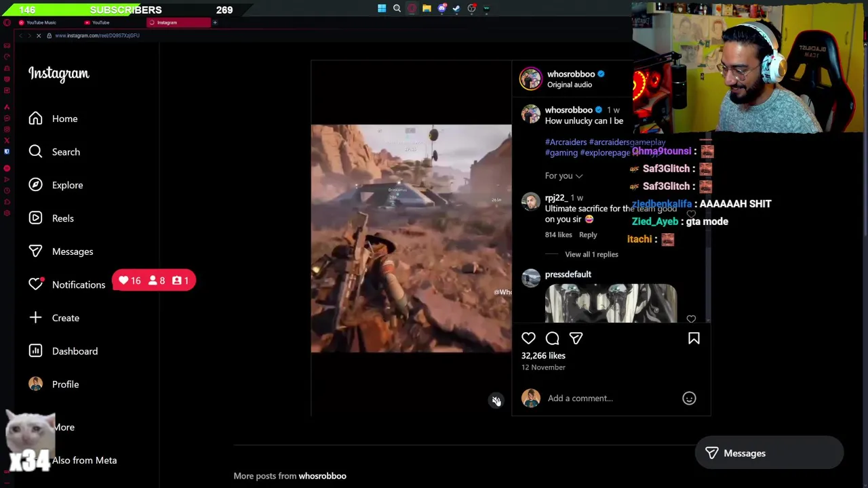Click whosrobboo avatar in post header
This screenshot has height=488, width=868.
click(531, 79)
